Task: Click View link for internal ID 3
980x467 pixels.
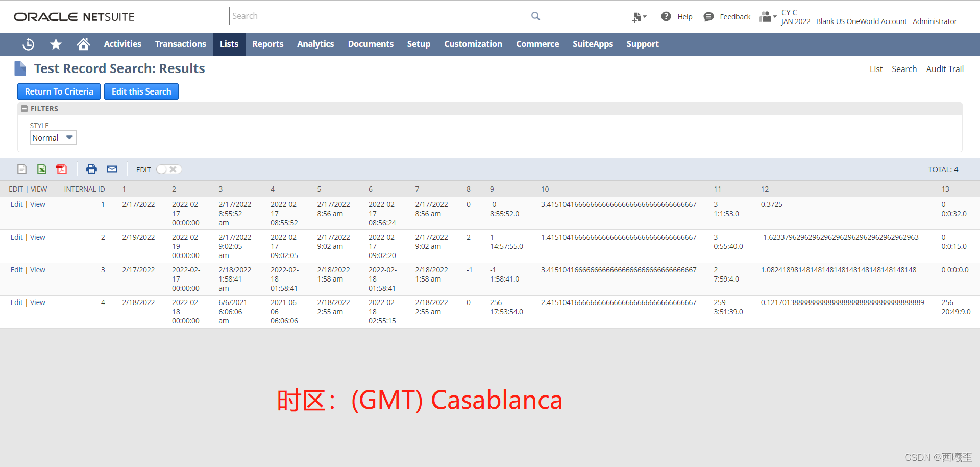Action: 38,270
